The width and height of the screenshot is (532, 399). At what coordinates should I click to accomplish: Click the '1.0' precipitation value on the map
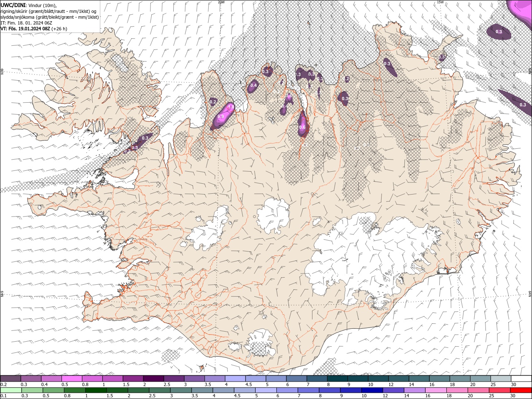[x=231, y=107]
